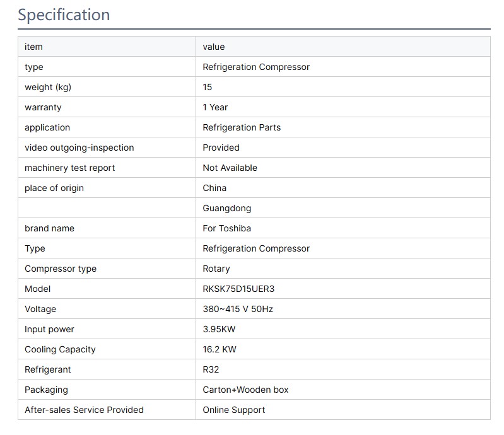Image resolution: width=504 pixels, height=435 pixels.
Task: Click the "video outgoing-inspection" label
Action: [x=79, y=148]
